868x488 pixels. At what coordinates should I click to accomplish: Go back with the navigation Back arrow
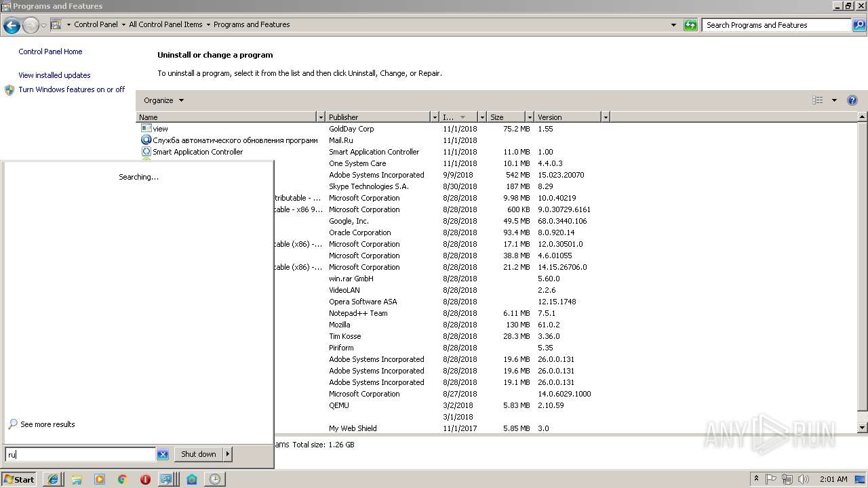(12, 26)
